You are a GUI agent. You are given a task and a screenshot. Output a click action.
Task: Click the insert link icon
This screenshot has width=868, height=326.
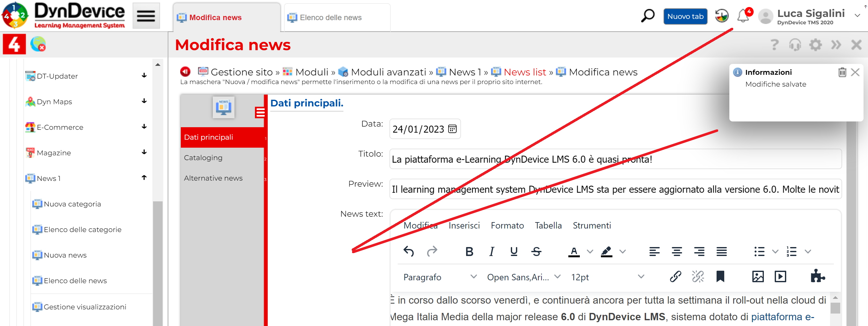point(675,277)
